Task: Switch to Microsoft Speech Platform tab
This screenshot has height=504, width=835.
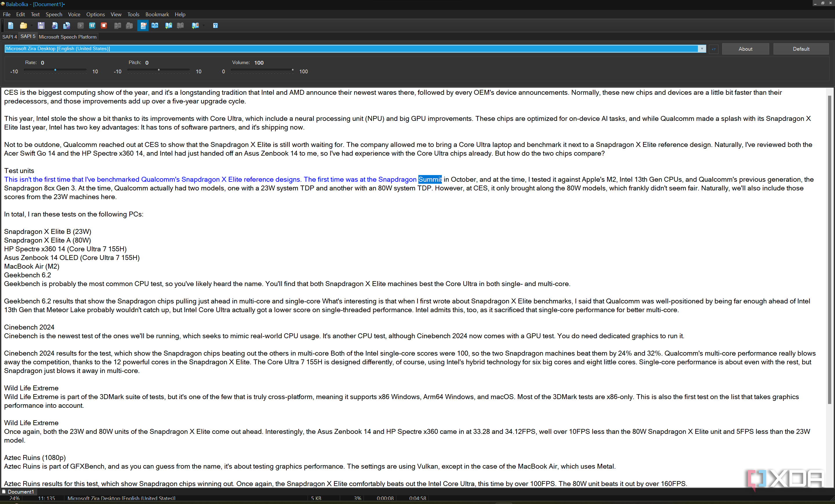Action: click(x=68, y=37)
